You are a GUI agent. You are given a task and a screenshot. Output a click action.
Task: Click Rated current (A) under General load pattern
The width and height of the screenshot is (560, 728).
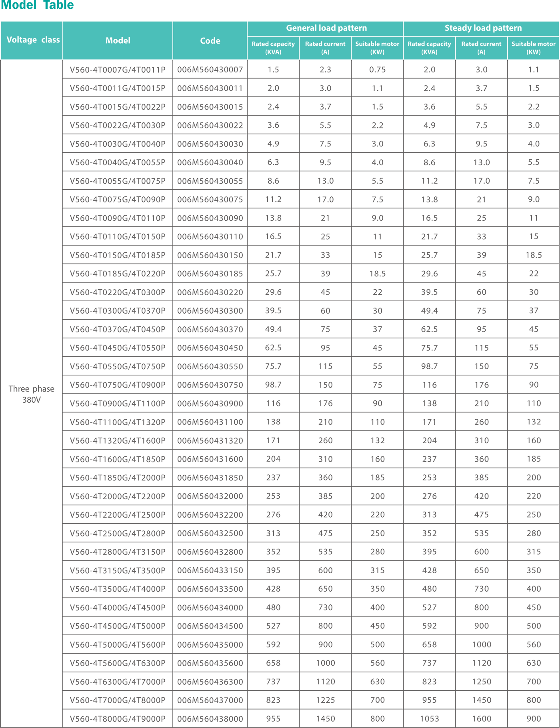click(x=325, y=48)
